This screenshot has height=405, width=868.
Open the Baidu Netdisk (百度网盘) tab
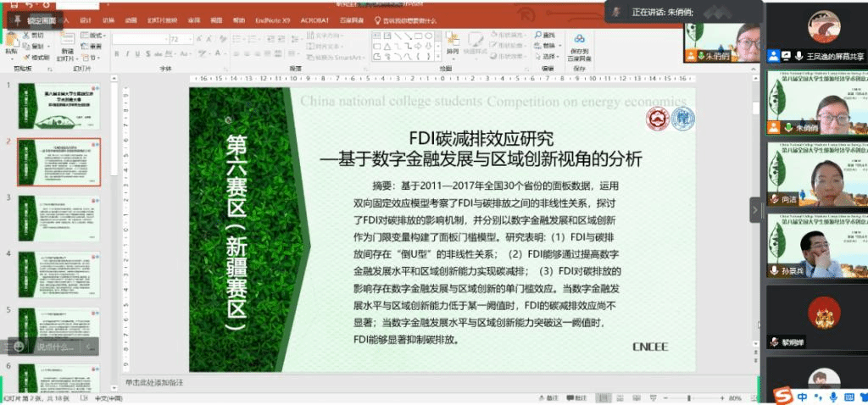point(352,20)
